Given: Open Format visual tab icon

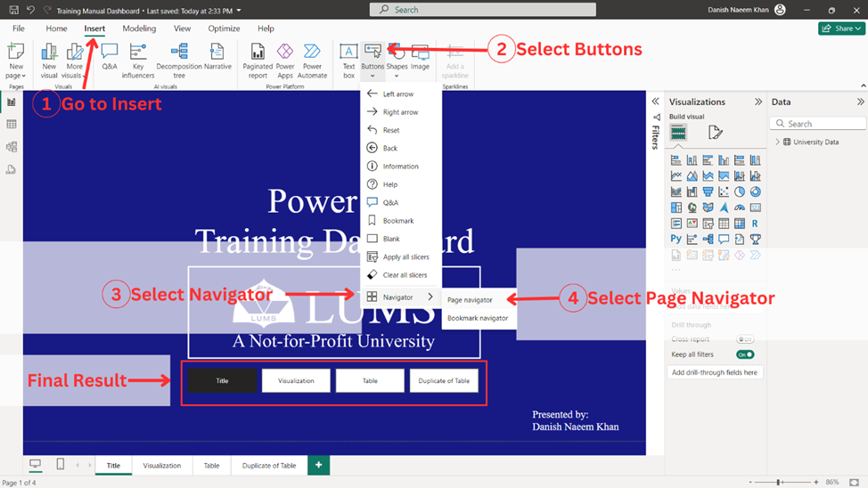Looking at the screenshot, I should 715,132.
